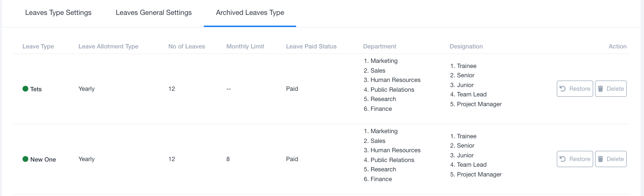Click the Leave Allotment Type column header
Image resolution: width=644 pixels, height=196 pixels.
[108, 47]
